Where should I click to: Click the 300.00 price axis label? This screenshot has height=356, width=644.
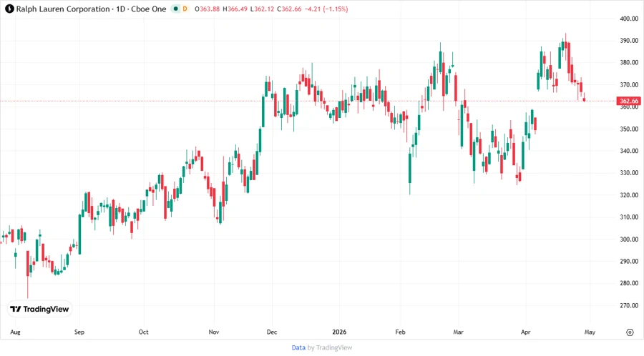coord(629,239)
